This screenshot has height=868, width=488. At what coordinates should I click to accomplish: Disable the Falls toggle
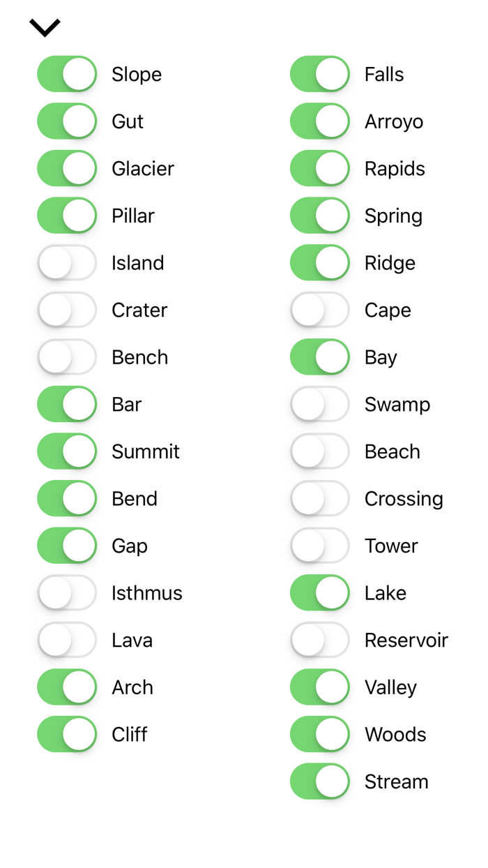[x=320, y=74]
